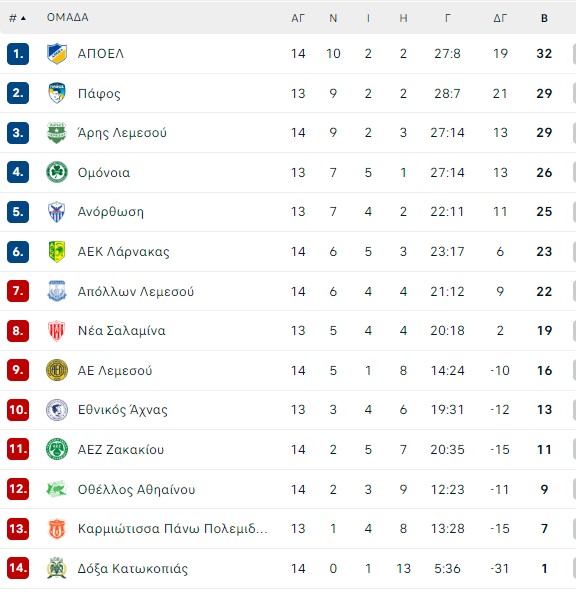Click the Νέα Σαλαμίνα red striped crest
576x592 pixels.
[x=57, y=330]
